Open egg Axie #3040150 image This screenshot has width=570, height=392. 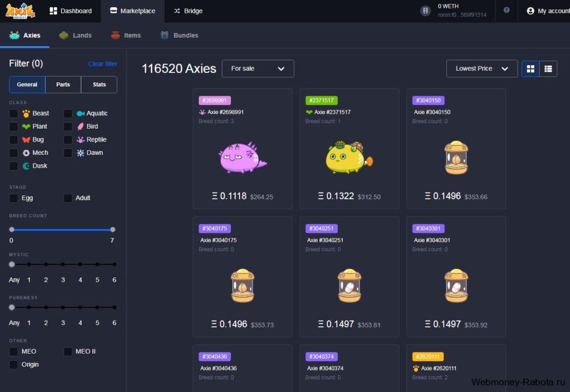coord(456,158)
